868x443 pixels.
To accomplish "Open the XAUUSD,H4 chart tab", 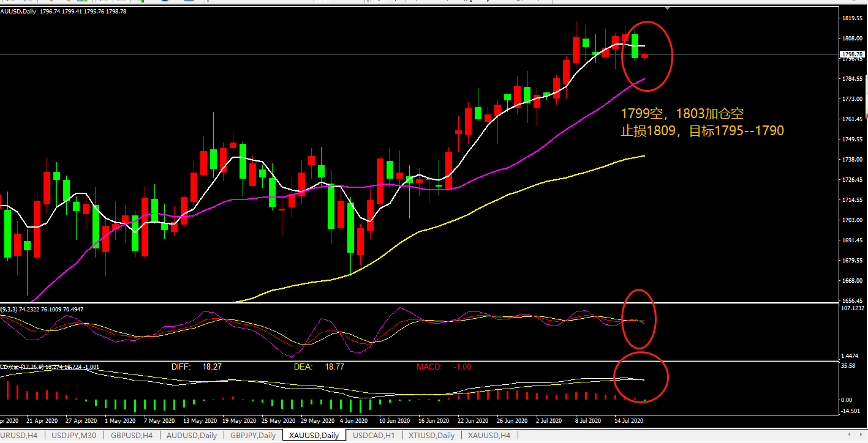I will (489, 436).
